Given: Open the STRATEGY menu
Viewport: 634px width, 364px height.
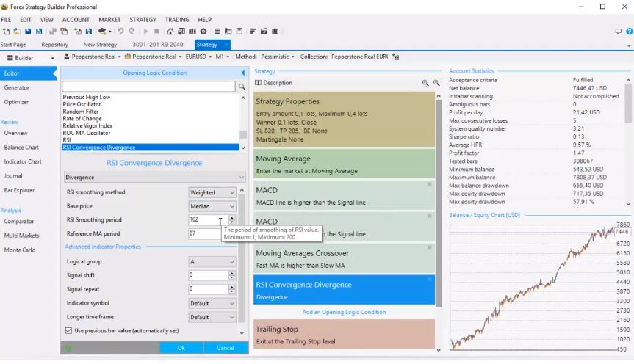Looking at the screenshot, I should click(x=143, y=20).
